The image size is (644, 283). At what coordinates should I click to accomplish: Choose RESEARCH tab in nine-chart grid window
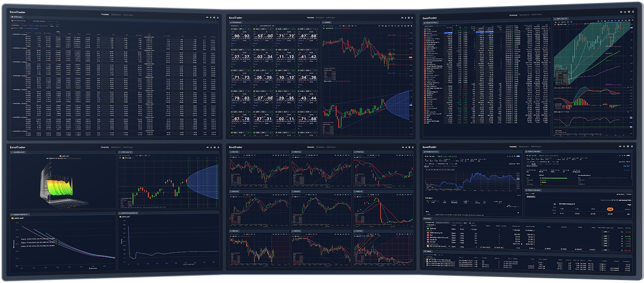[321, 147]
